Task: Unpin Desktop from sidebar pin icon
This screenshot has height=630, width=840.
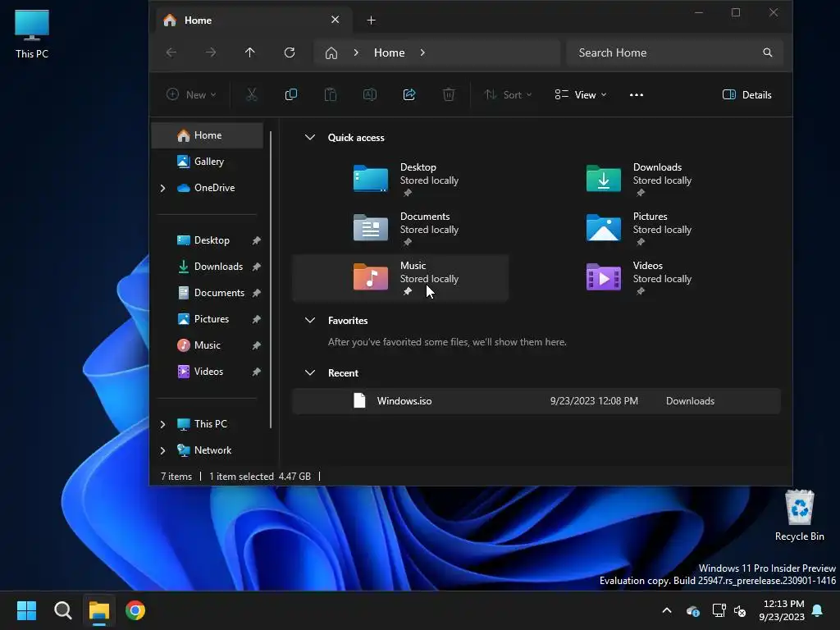Action: pyautogui.click(x=257, y=240)
